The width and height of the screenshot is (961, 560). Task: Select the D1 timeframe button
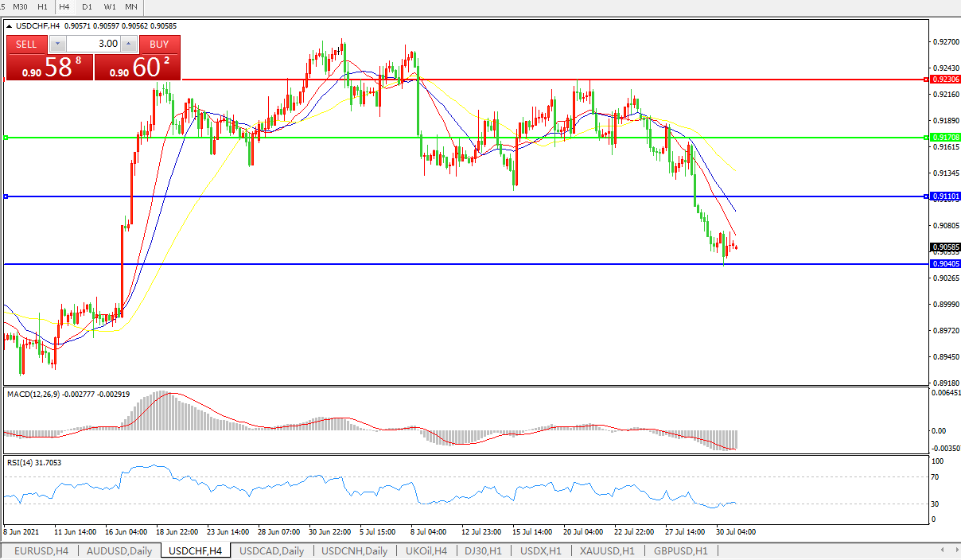87,6
